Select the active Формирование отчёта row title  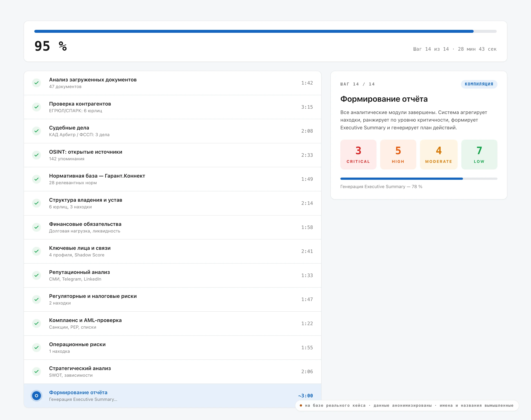click(x=78, y=392)
